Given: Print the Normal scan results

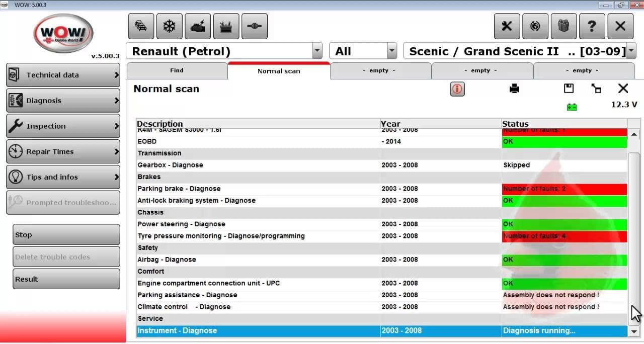Looking at the screenshot, I should 514,89.
